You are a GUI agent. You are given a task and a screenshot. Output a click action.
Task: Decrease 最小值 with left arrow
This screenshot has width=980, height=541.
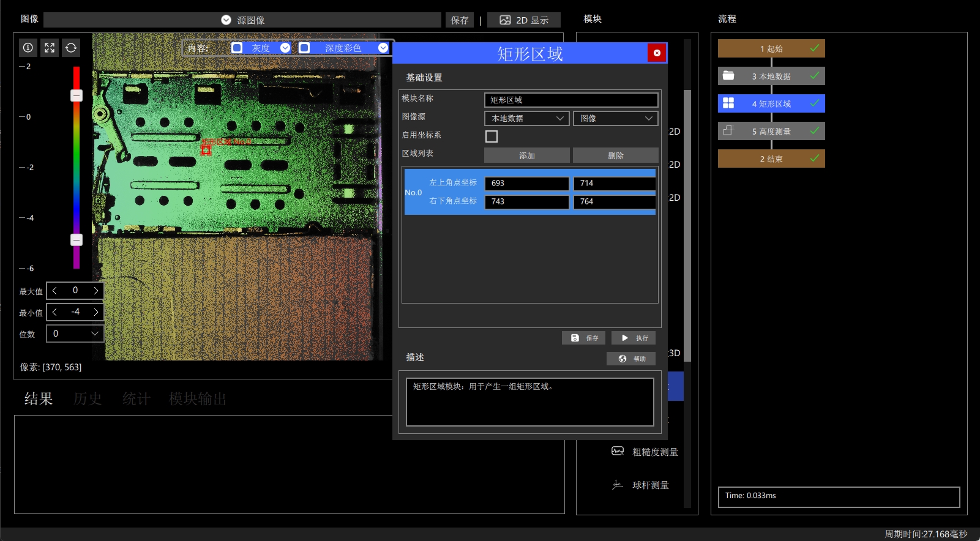[x=54, y=312]
